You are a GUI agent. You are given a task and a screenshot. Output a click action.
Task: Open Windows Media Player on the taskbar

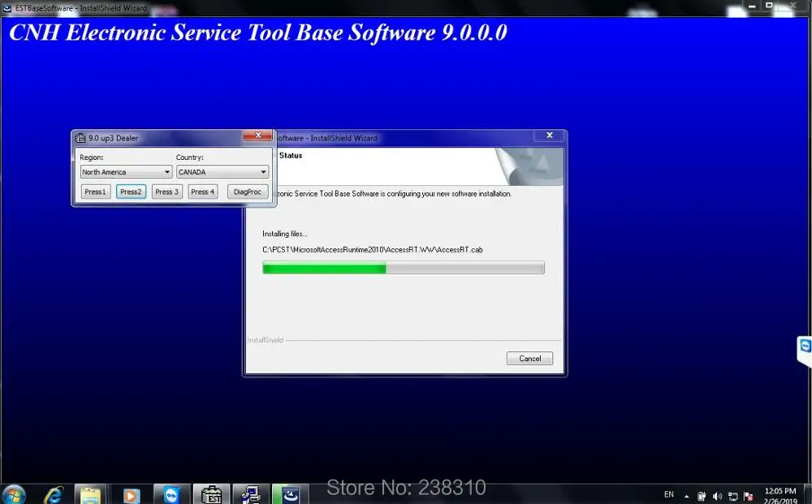(131, 496)
